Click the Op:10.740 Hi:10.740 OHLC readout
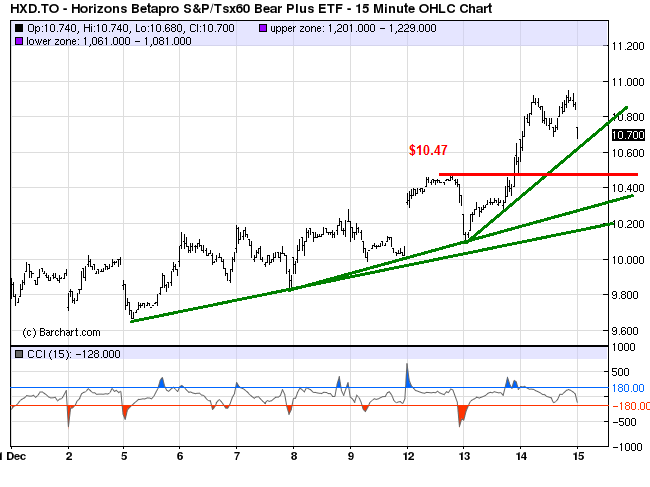This screenshot has height=487, width=650. (131, 28)
